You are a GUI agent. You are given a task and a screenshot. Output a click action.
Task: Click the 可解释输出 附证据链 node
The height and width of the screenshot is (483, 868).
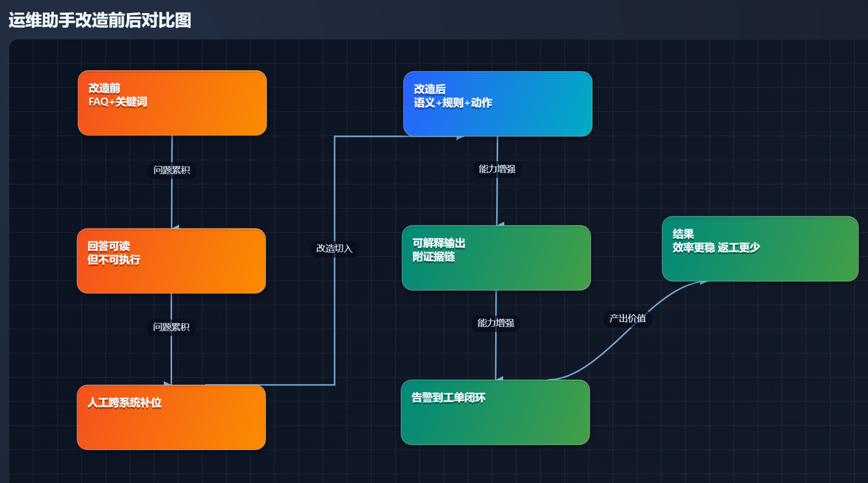click(x=496, y=258)
